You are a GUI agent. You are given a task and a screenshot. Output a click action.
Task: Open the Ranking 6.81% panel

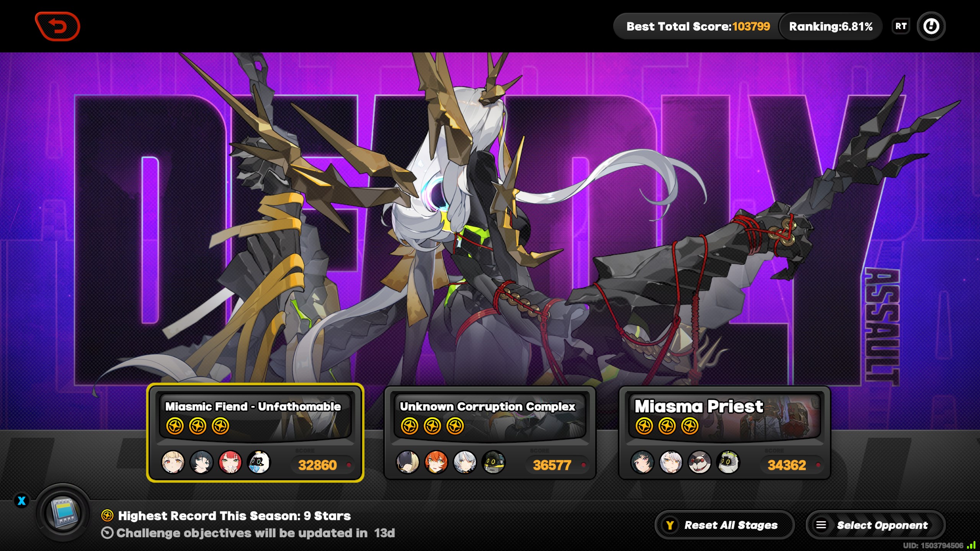[x=831, y=26]
